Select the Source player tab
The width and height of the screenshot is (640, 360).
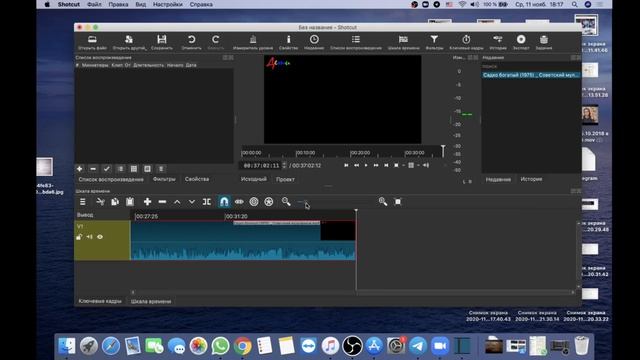[253, 179]
